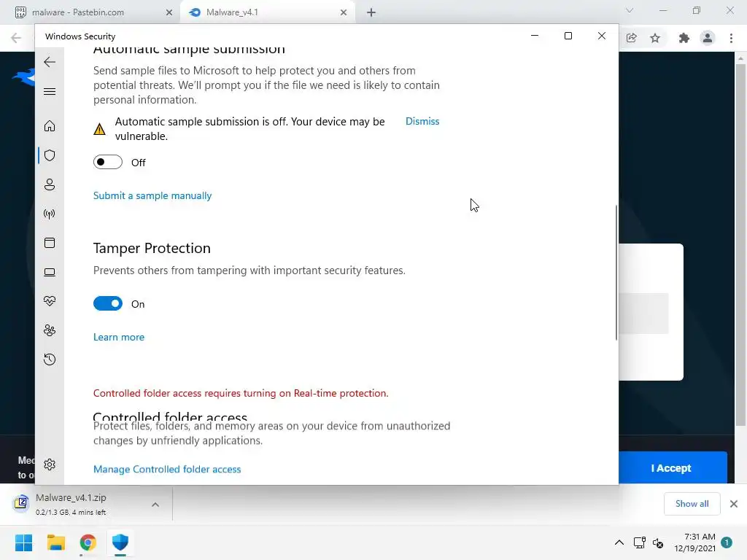Click Chrome share page icon
The image size is (747, 560).
[x=632, y=38]
